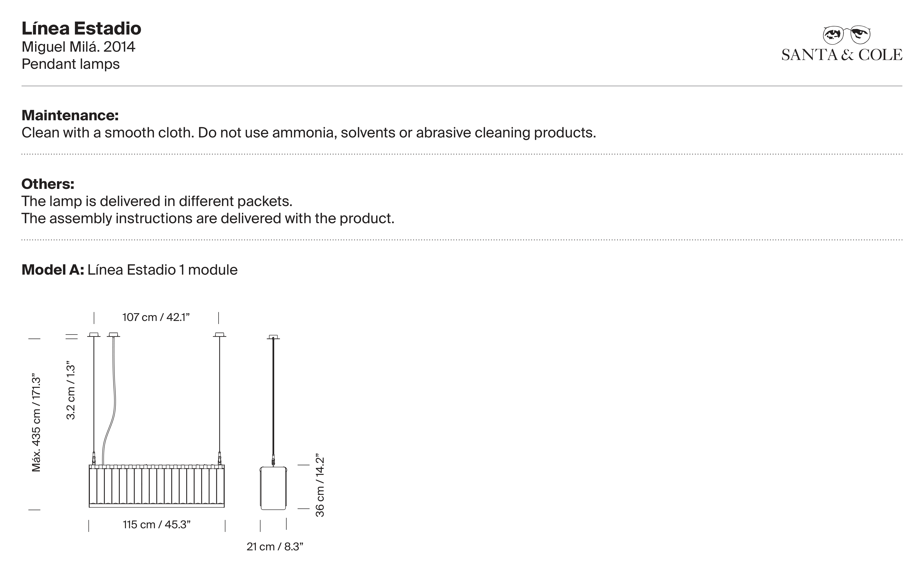Viewport: 924px width, 572px height.
Task: Click the Santa & Cole glasses logo
Action: coord(847,35)
